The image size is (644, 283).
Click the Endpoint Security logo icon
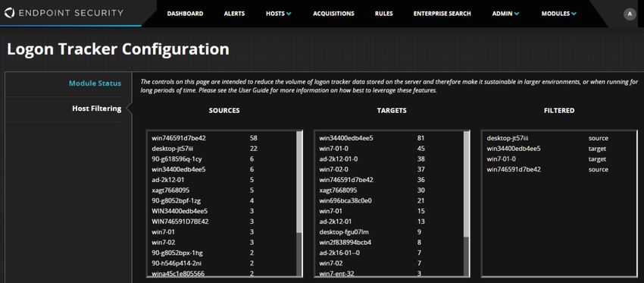coord(9,13)
